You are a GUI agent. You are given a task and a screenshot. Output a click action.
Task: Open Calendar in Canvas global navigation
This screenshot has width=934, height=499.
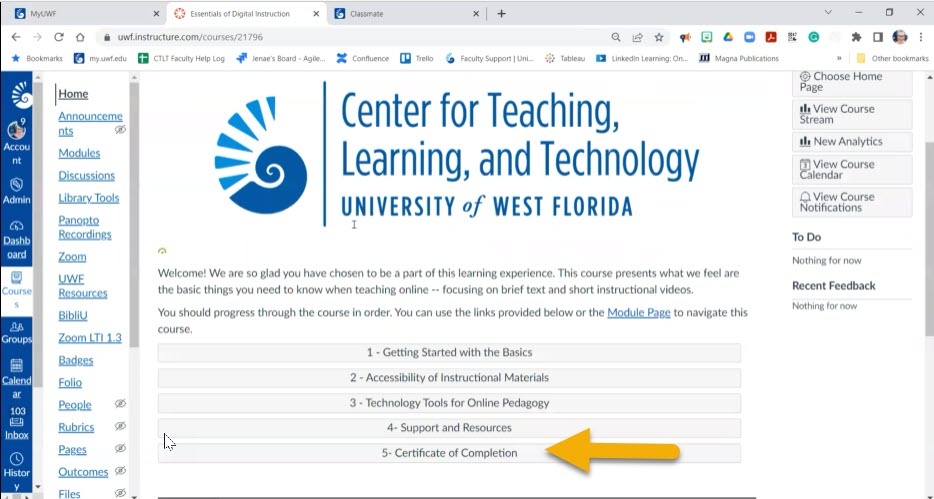pos(17,379)
